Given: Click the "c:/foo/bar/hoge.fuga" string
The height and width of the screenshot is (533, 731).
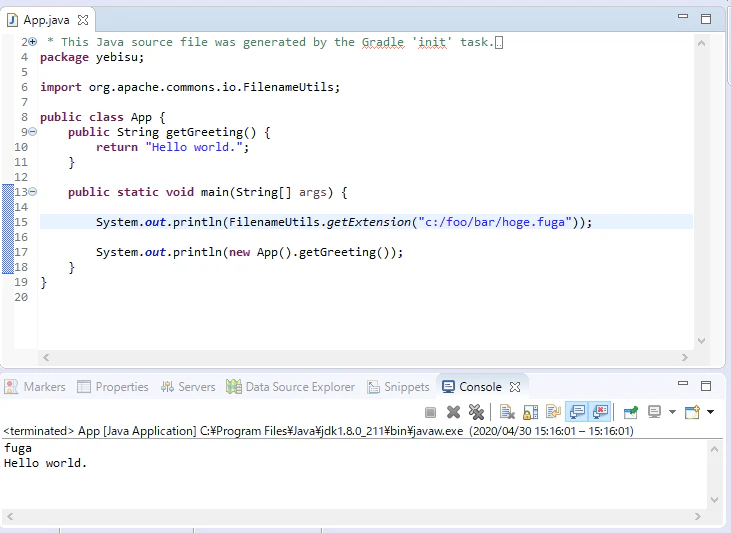Looking at the screenshot, I should [x=495, y=222].
